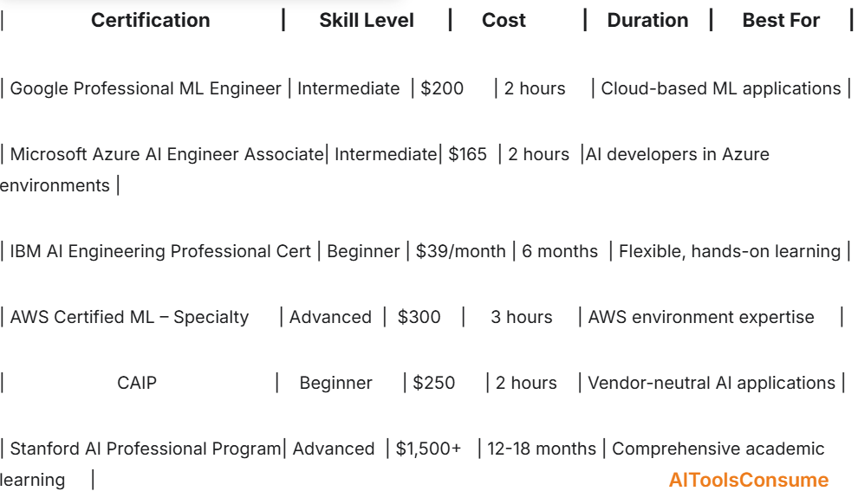
Task: Click Flexible, hands-on learning text
Action: [x=729, y=251]
